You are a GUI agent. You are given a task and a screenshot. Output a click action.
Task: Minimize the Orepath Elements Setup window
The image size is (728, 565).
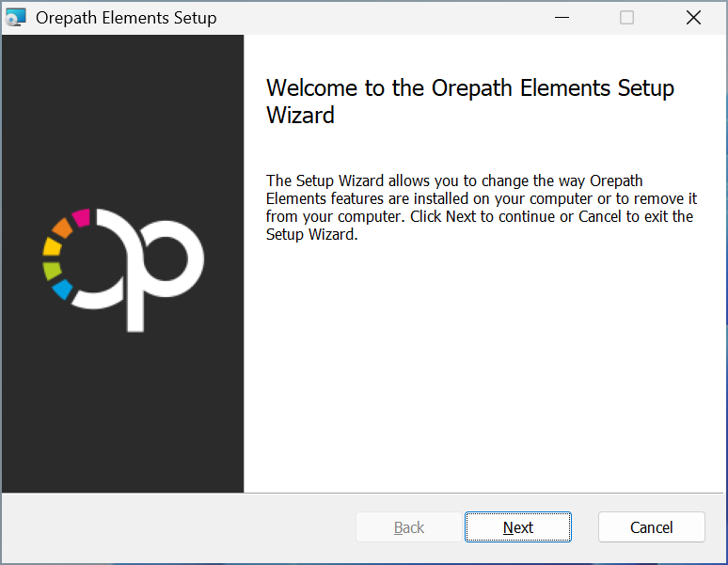(562, 18)
